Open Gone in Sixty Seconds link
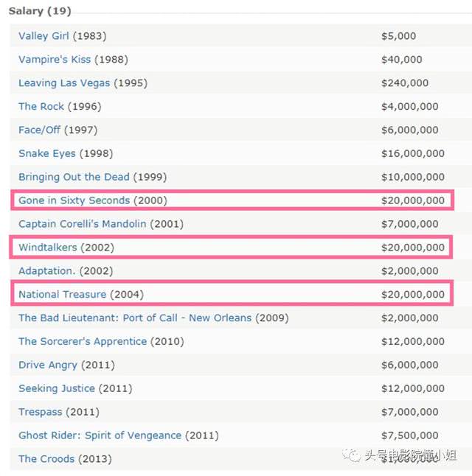This screenshot has width=472, height=476. (x=74, y=200)
